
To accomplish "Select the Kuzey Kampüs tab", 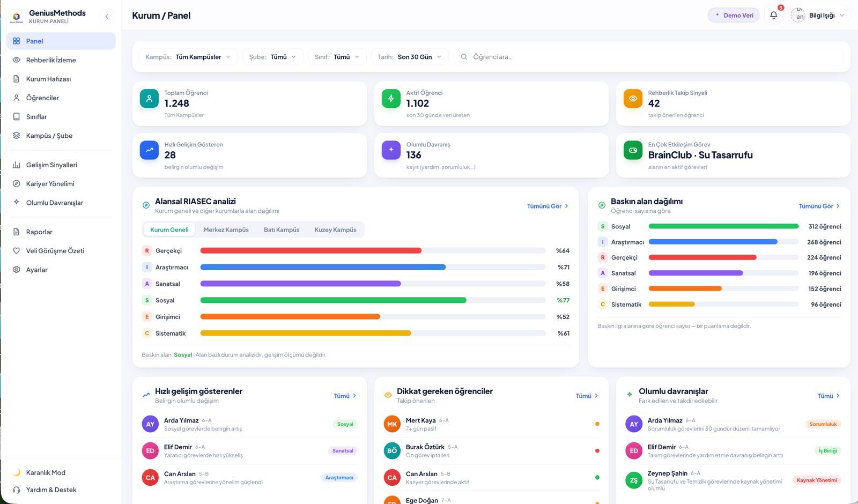I will 335,230.
